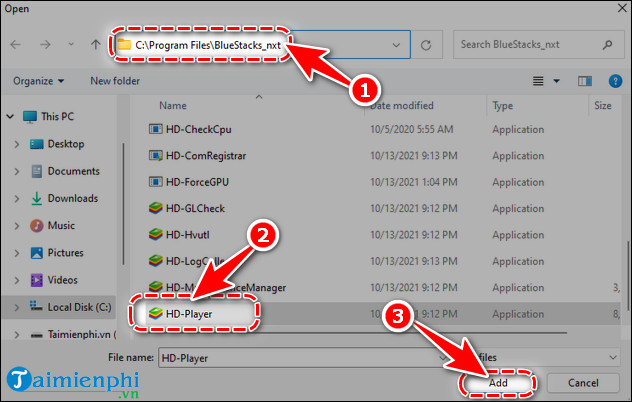Viewport: 632px width, 402px height.
Task: Open Videos in the sidebar
Action: pyautogui.click(x=62, y=280)
